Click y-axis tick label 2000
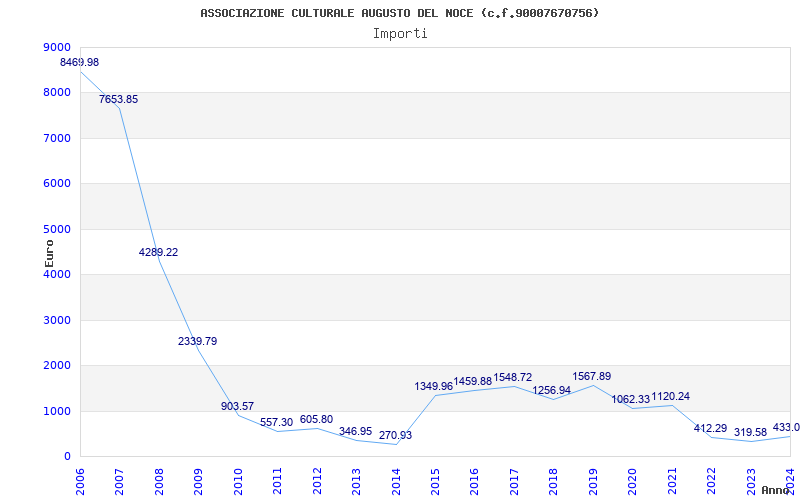Screen dimensions: 800x500 click(56, 366)
